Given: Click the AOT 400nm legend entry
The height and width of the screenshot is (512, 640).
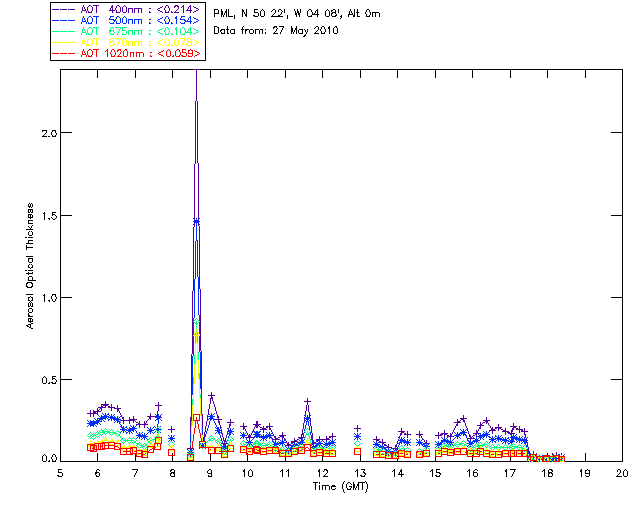Looking at the screenshot, I should 126,9.
